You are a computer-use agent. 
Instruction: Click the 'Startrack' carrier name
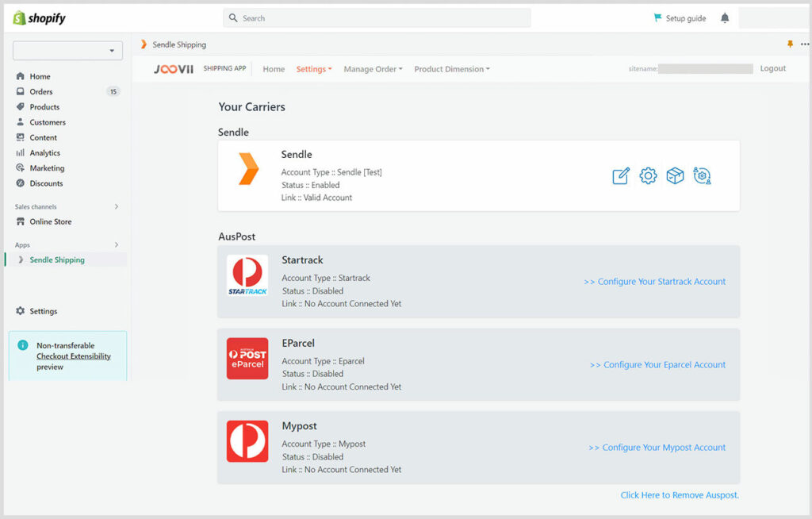point(302,259)
